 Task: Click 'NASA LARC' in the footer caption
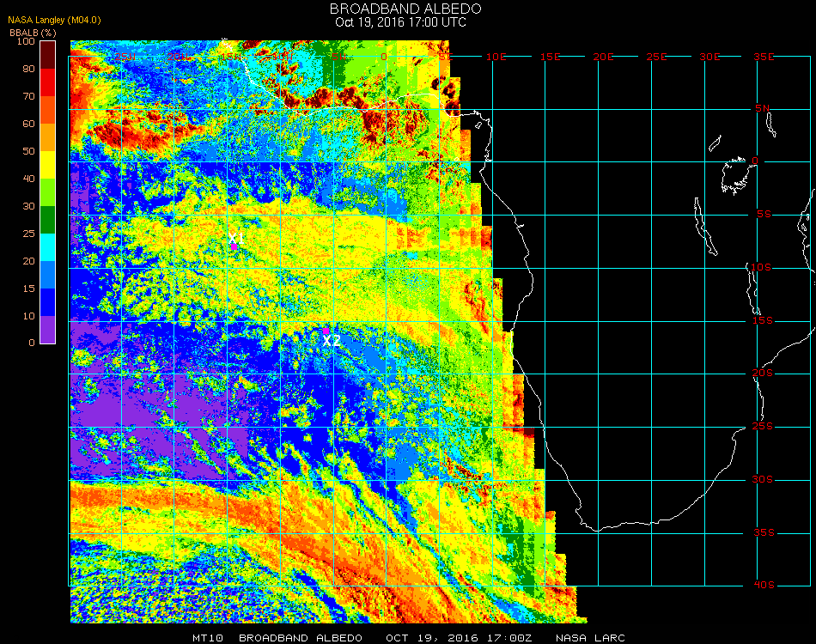click(x=590, y=638)
